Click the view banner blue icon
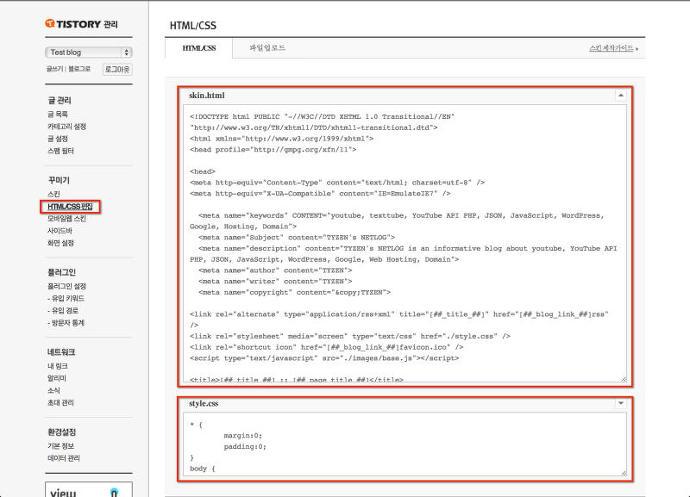This screenshot has height=497, width=690. click(x=114, y=493)
